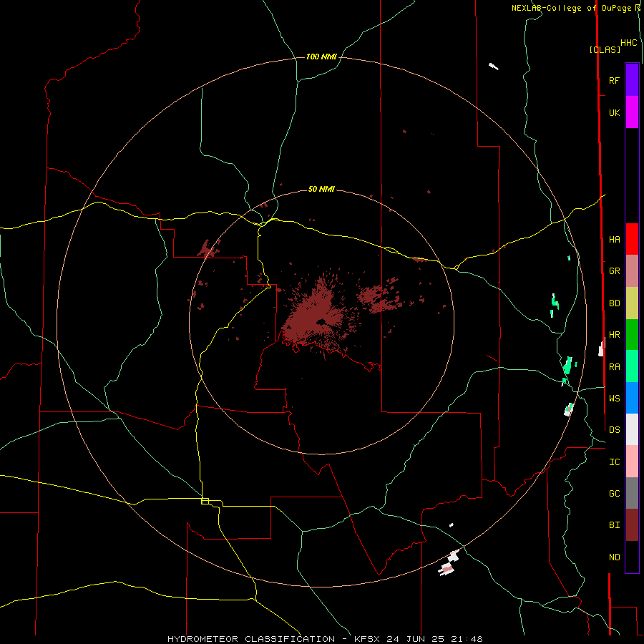Click the 'HHC' product label

pos(629,43)
